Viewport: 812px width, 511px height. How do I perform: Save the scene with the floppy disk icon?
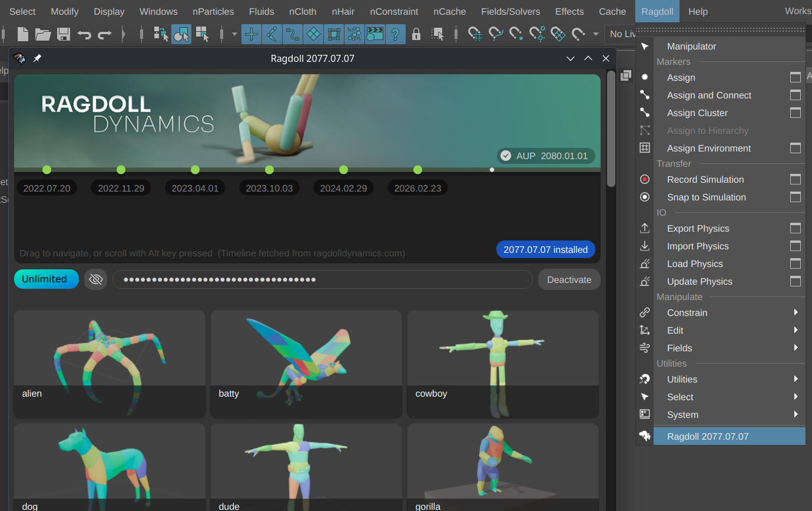[64, 34]
